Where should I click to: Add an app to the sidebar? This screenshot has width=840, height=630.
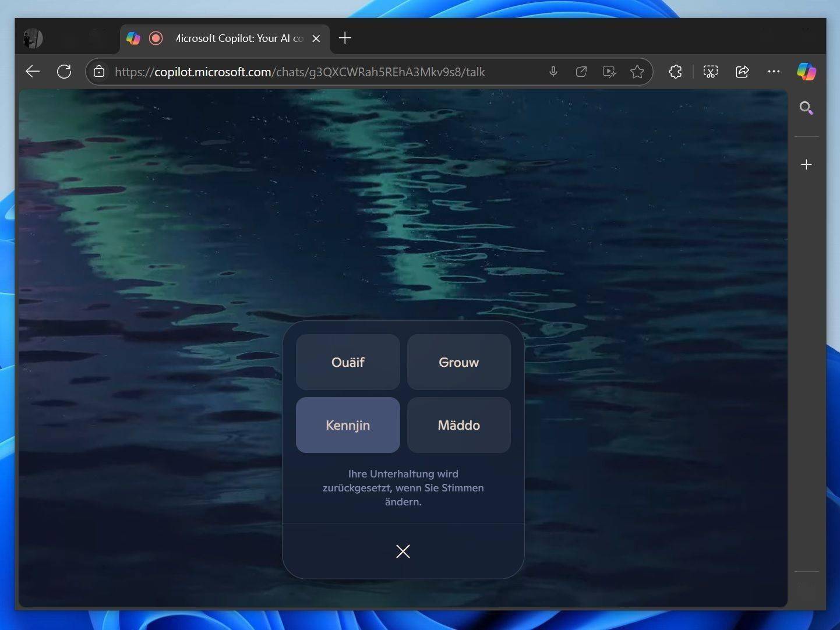806,165
